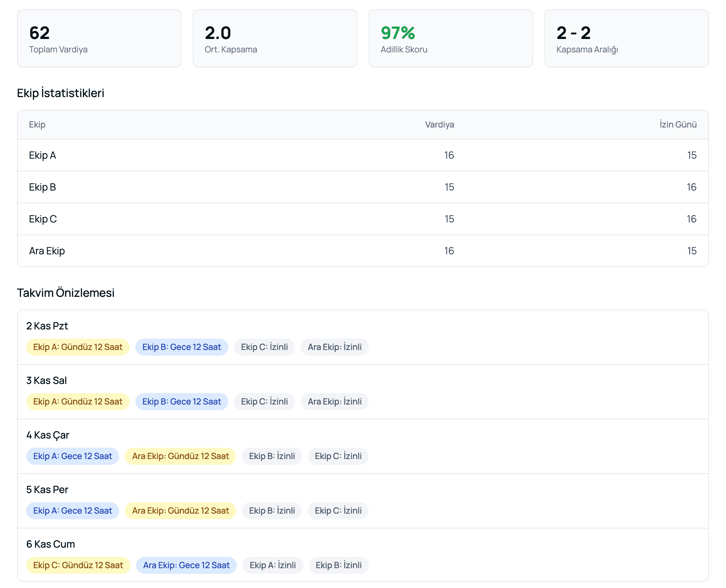Click Ekip C İzinli chip on 2 Kas Pzt
Image resolution: width=726 pixels, height=588 pixels.
[x=264, y=347]
